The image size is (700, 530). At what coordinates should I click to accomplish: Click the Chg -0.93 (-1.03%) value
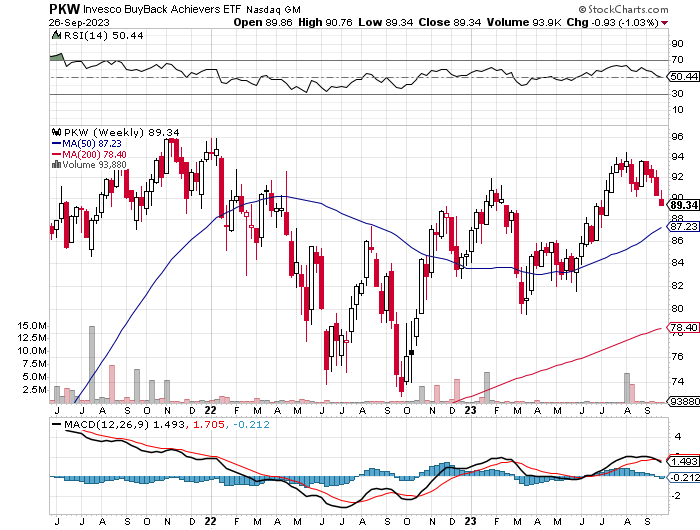(612, 22)
